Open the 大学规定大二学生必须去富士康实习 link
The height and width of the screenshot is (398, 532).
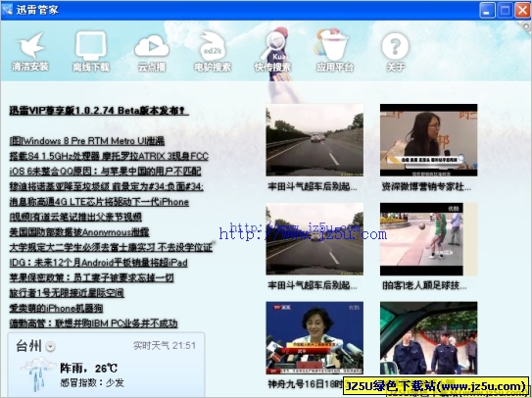click(x=111, y=247)
